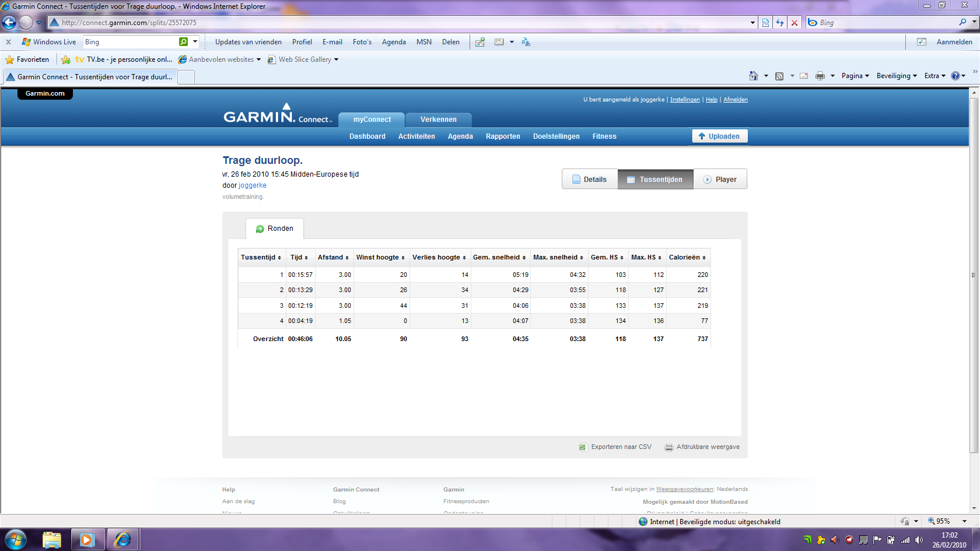Open Rapporten menu item

pos(503,136)
